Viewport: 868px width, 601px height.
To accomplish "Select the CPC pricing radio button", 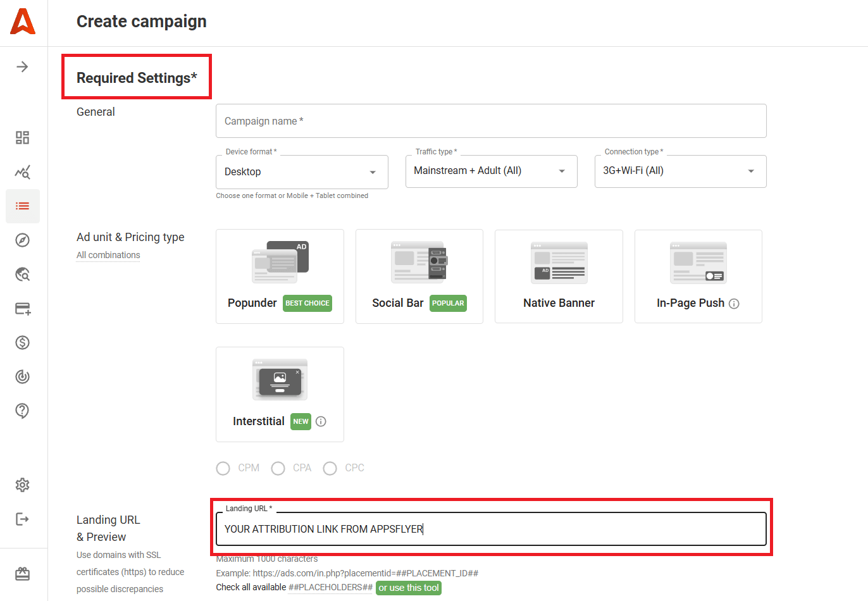I will click(330, 468).
